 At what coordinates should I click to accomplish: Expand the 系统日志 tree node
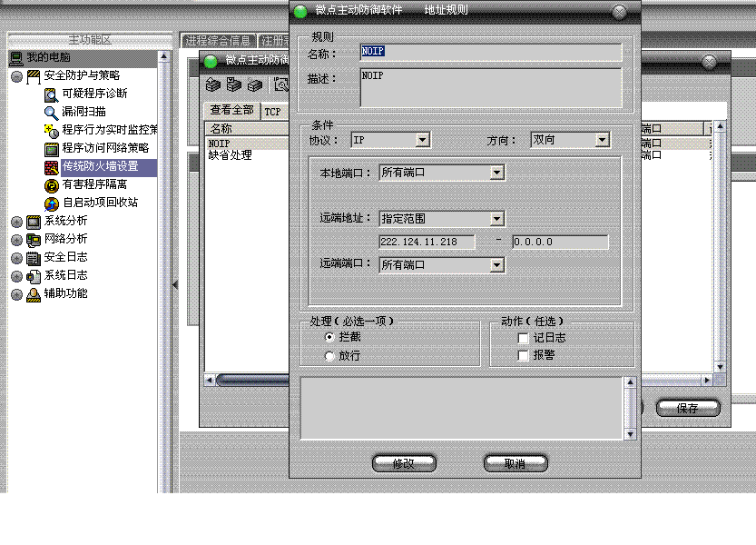click(17, 277)
